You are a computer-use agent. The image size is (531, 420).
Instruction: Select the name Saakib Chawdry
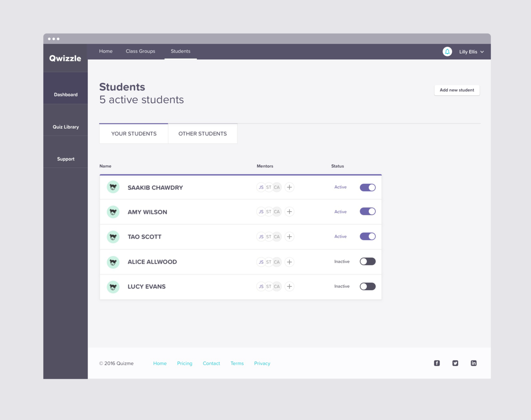pos(155,188)
